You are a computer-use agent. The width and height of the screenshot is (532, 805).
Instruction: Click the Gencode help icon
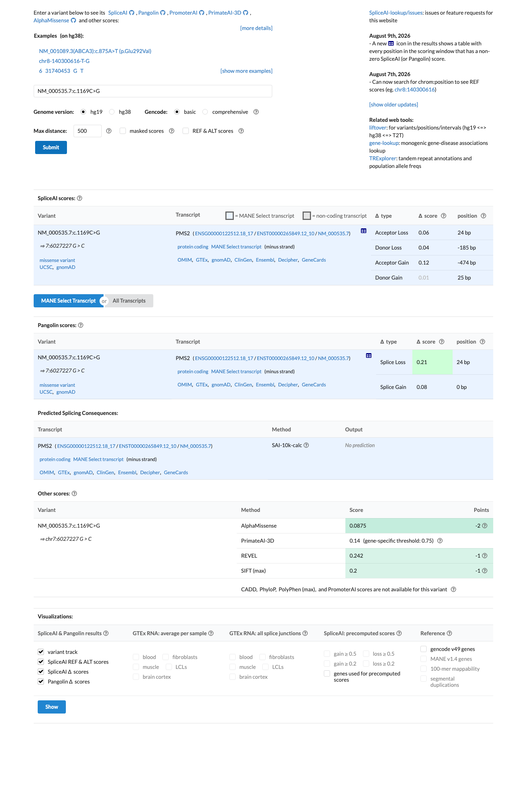pyautogui.click(x=256, y=112)
